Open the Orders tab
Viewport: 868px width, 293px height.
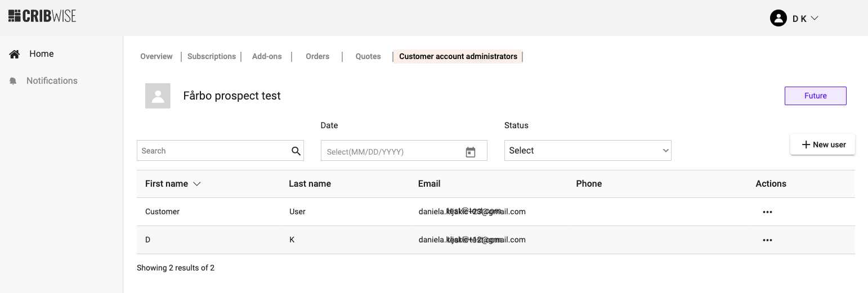(317, 56)
